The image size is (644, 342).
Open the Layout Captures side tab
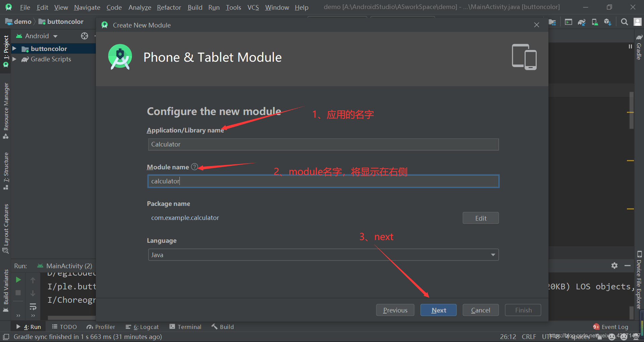click(x=6, y=228)
